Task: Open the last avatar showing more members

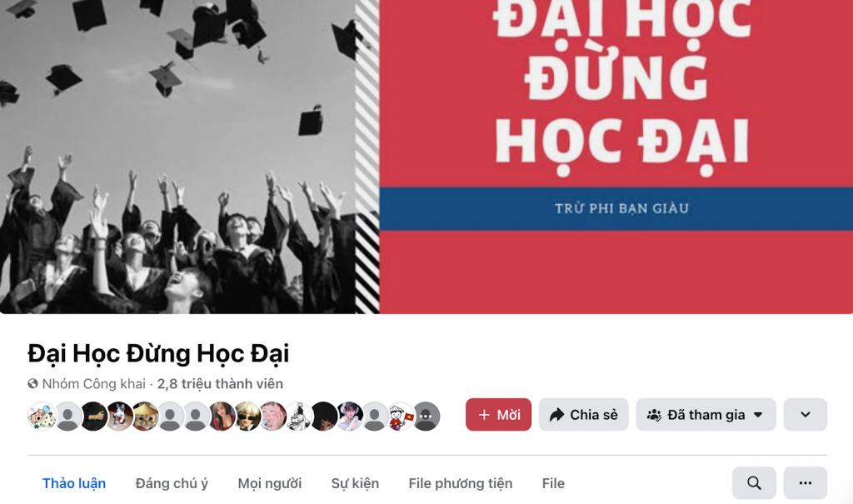Action: [426, 417]
